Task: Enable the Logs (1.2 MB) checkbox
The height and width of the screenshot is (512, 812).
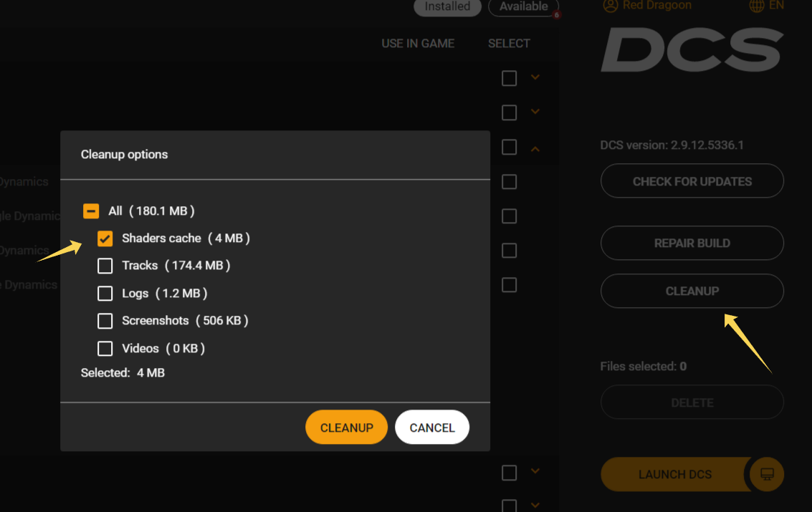Action: tap(105, 294)
